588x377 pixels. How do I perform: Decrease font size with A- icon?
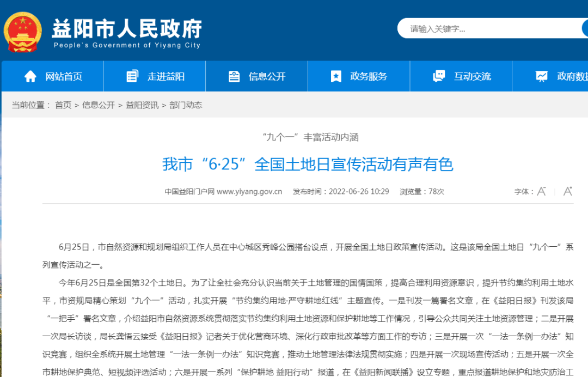coord(541,191)
